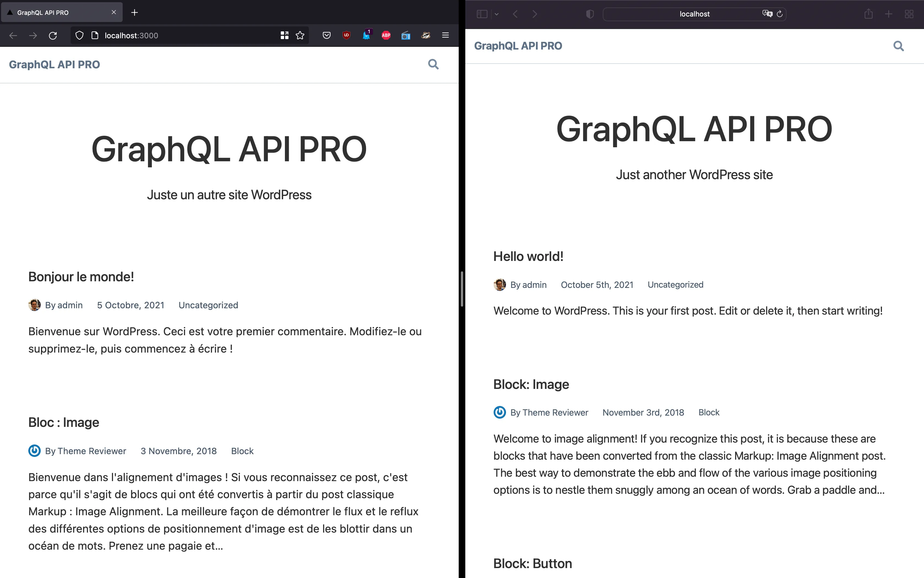Click the date October 5th, 2021
Image resolution: width=924 pixels, height=578 pixels.
click(597, 284)
